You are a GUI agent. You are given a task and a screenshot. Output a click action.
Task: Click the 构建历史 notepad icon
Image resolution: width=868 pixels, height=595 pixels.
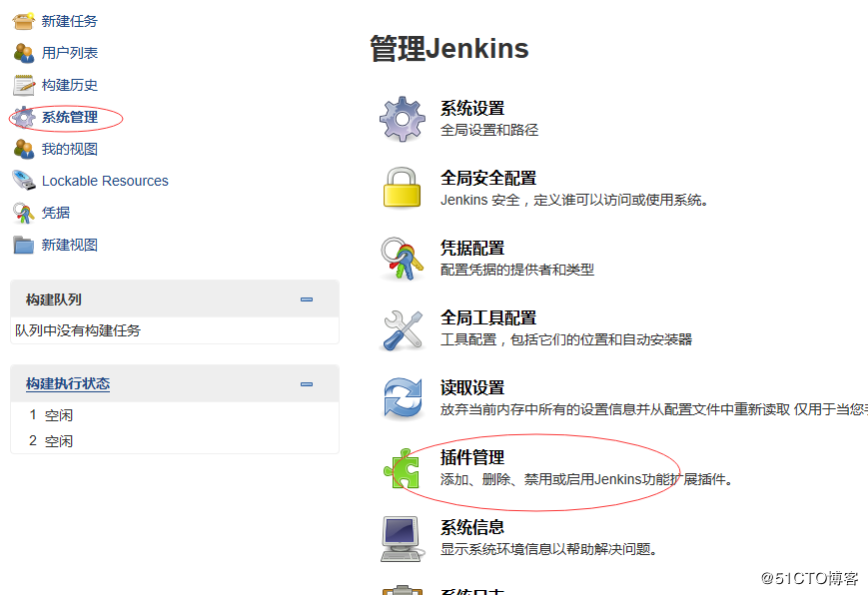[24, 85]
